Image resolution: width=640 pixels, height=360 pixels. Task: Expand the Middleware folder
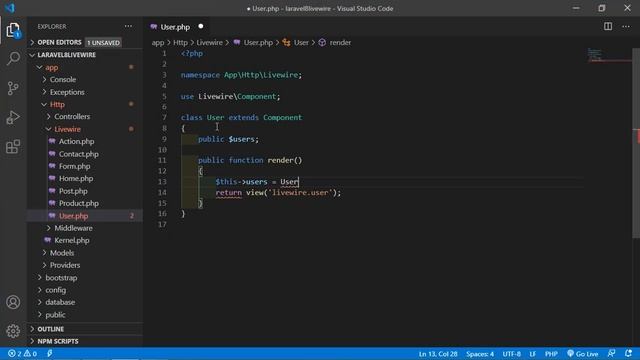click(x=85, y=228)
